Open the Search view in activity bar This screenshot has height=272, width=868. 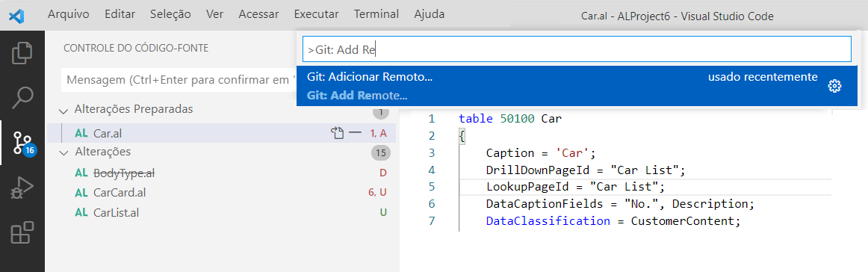(22, 97)
